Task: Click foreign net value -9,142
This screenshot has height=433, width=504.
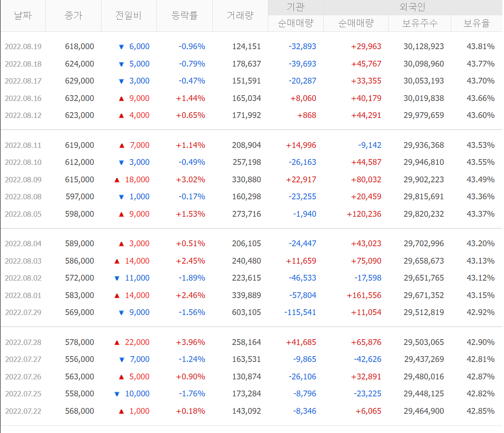Action: click(x=370, y=145)
